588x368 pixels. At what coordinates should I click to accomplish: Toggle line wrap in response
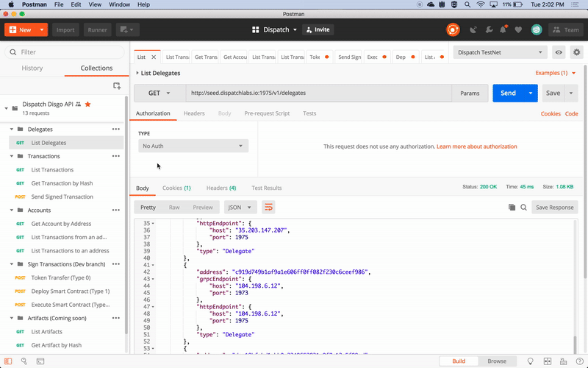[268, 208]
